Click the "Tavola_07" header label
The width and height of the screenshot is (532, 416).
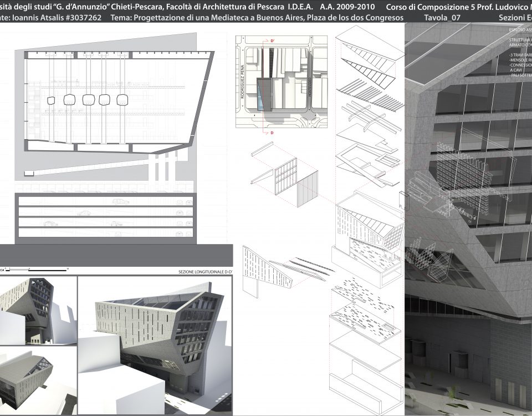click(439, 18)
